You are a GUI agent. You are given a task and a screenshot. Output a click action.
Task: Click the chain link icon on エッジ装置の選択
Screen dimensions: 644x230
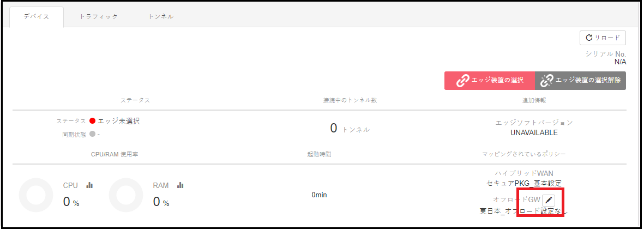[x=463, y=81]
